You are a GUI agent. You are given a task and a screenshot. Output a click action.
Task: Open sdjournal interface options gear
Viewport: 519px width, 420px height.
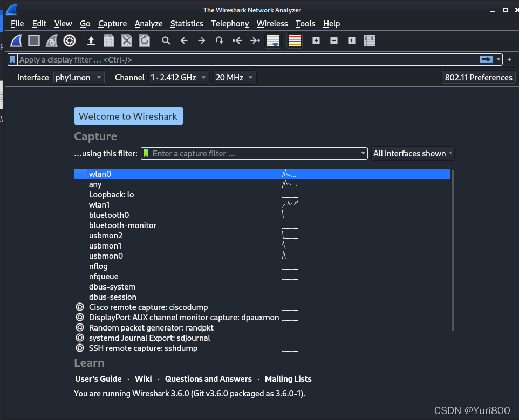[80, 338]
